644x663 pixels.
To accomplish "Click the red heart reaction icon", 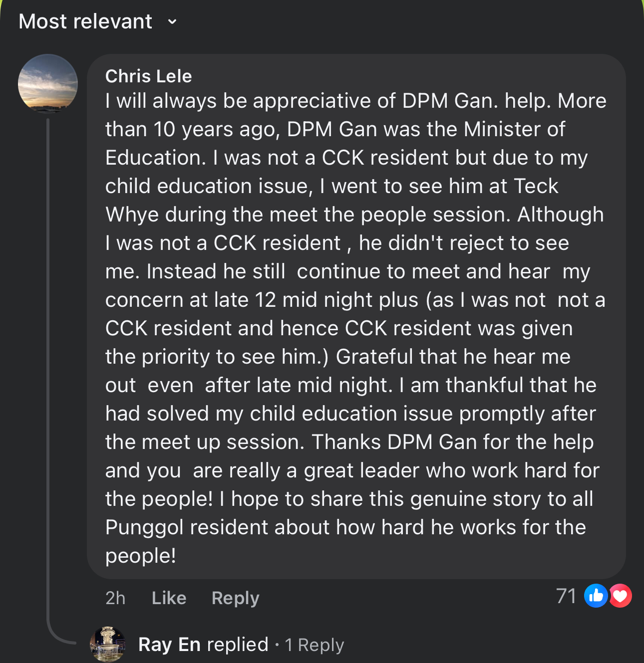I will click(621, 596).
